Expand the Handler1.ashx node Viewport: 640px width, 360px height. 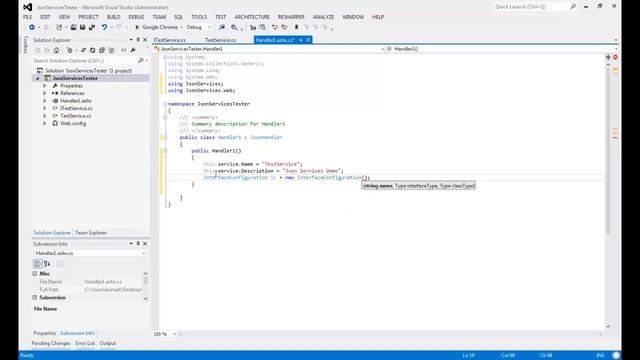click(x=45, y=101)
